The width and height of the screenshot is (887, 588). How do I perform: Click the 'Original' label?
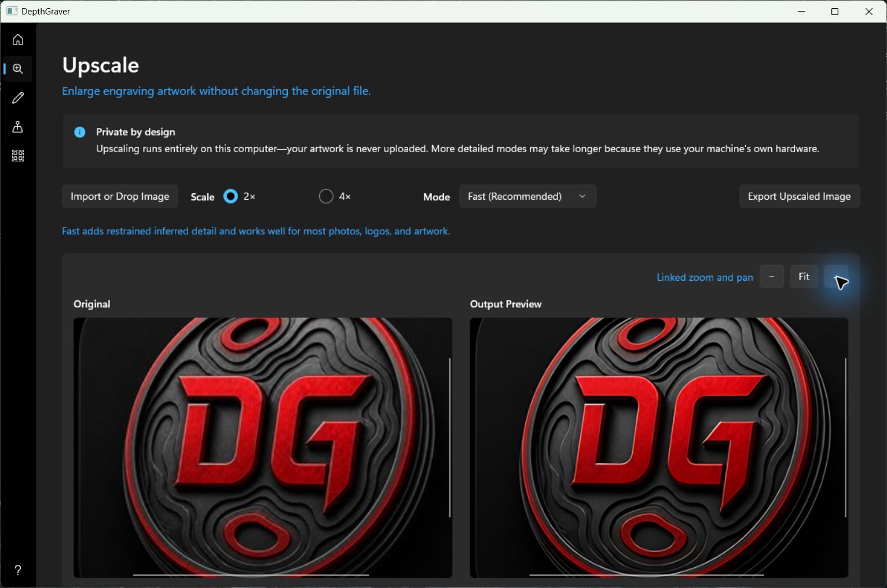point(91,304)
